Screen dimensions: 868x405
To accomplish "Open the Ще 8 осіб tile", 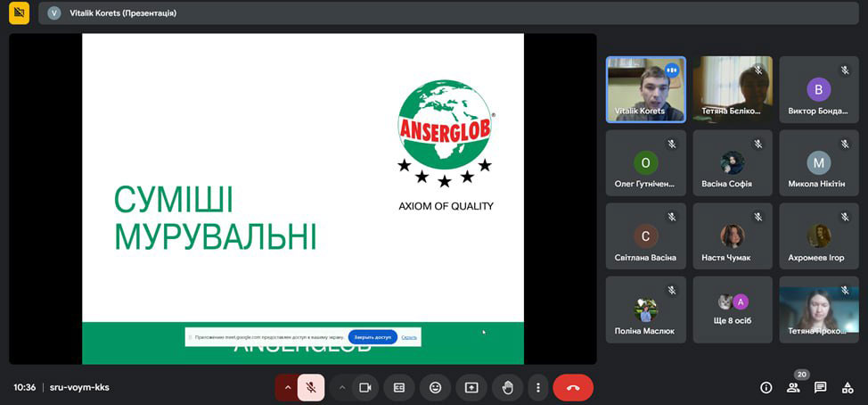I will coord(733,310).
